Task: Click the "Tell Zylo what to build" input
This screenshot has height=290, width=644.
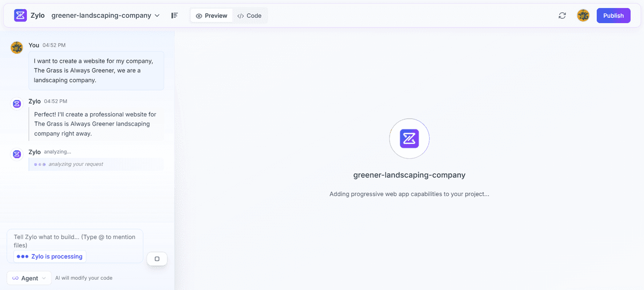Action: pyautogui.click(x=75, y=241)
